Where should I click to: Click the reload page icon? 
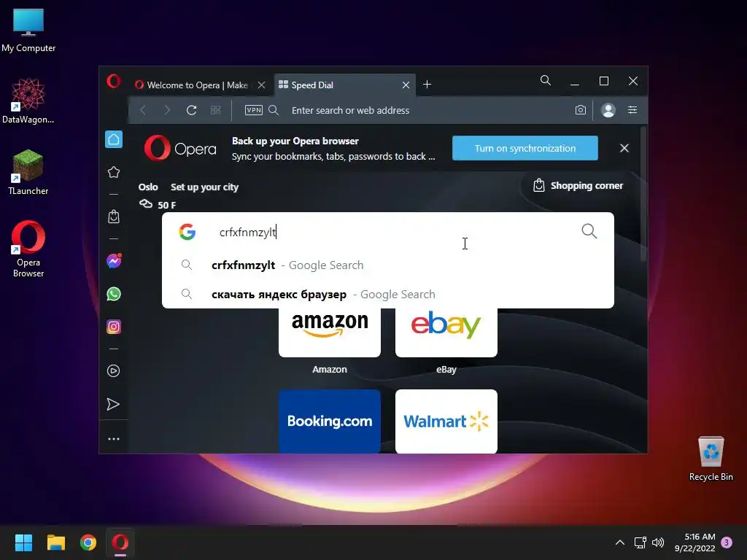click(192, 111)
